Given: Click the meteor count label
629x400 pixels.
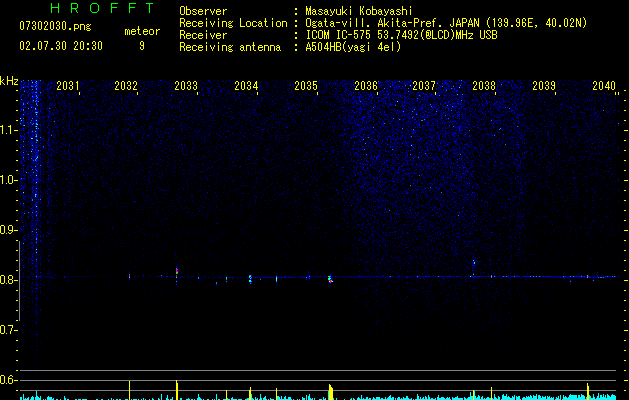Looking at the screenshot, I should (142, 31).
